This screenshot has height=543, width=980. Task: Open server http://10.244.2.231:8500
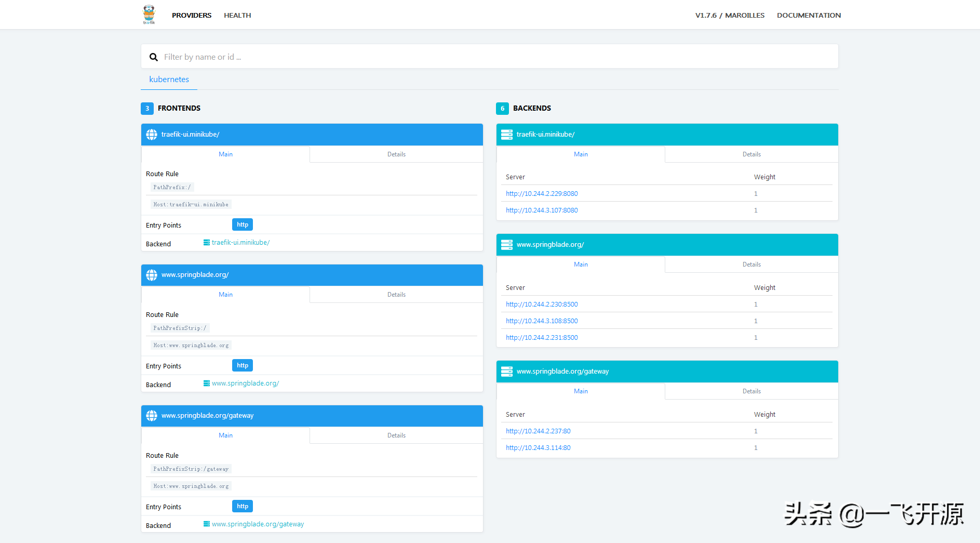(542, 338)
